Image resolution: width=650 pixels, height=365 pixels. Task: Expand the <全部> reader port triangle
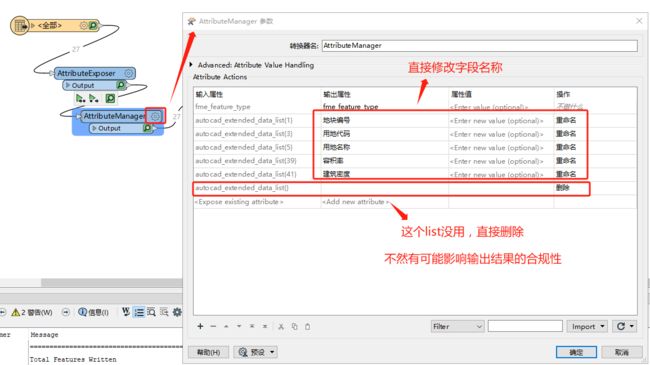point(33,26)
